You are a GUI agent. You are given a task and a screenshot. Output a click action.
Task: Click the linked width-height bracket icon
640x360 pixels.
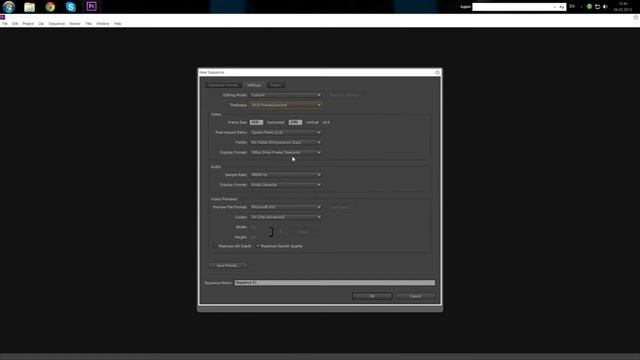click(x=271, y=232)
